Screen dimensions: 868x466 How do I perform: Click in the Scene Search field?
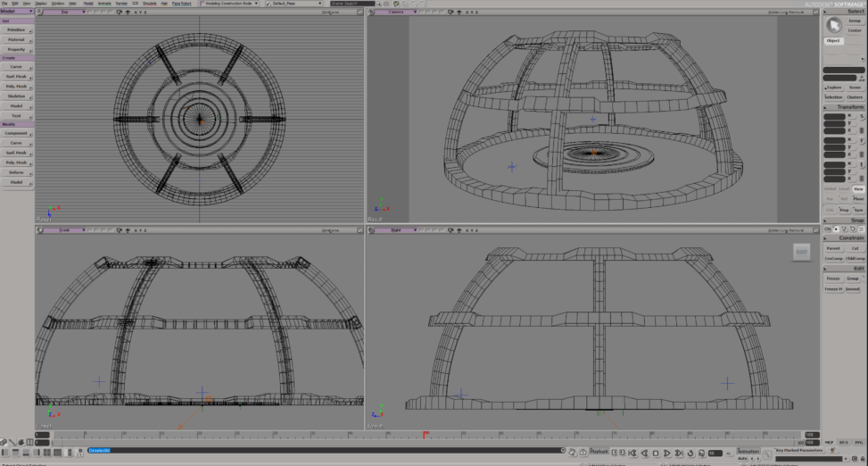pos(352,4)
